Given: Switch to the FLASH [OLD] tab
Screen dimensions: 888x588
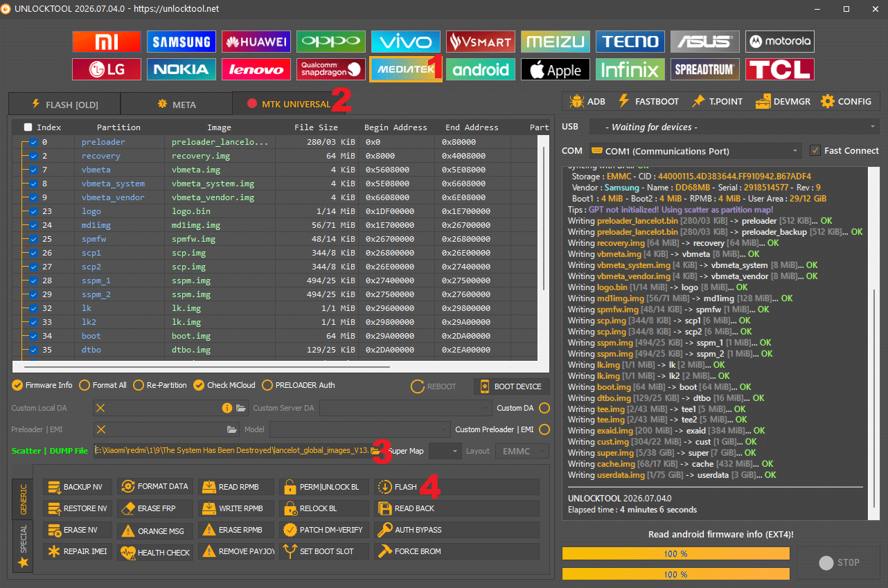Looking at the screenshot, I should pyautogui.click(x=64, y=105).
